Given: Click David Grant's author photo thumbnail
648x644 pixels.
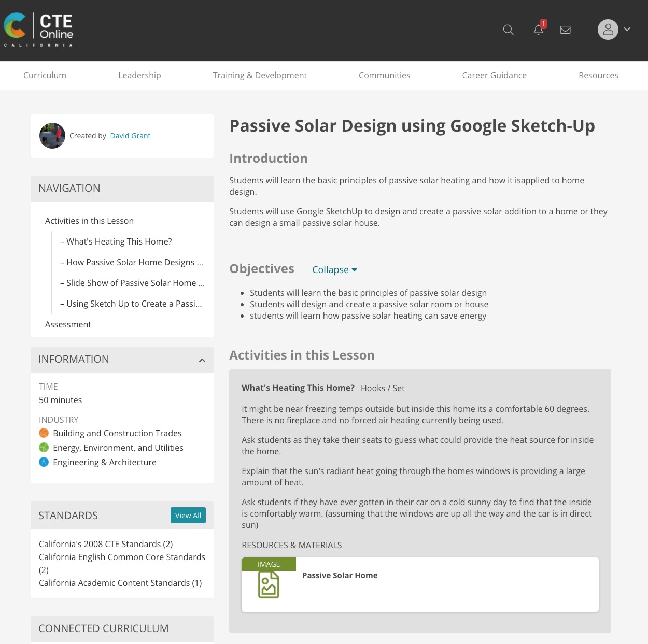Looking at the screenshot, I should tap(52, 136).
